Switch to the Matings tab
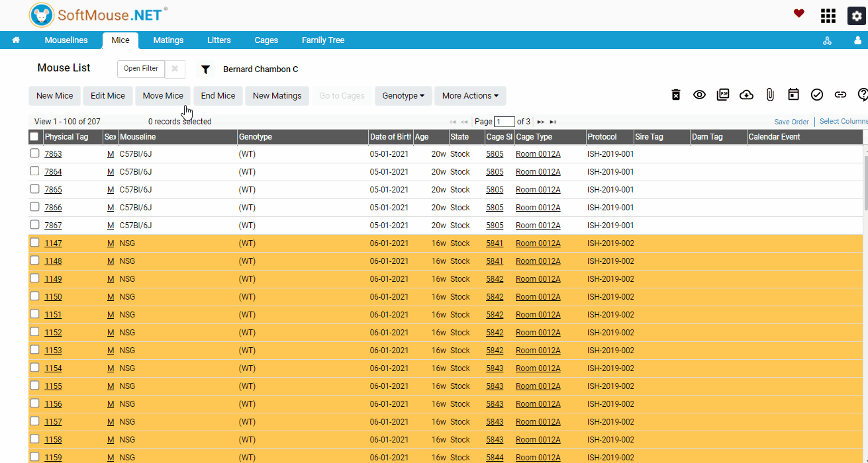868x463 pixels. coord(168,40)
